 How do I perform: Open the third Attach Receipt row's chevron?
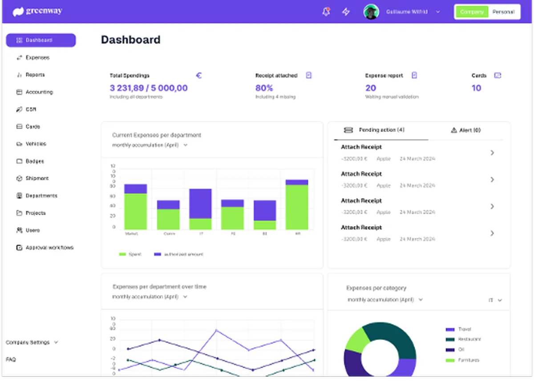(492, 206)
